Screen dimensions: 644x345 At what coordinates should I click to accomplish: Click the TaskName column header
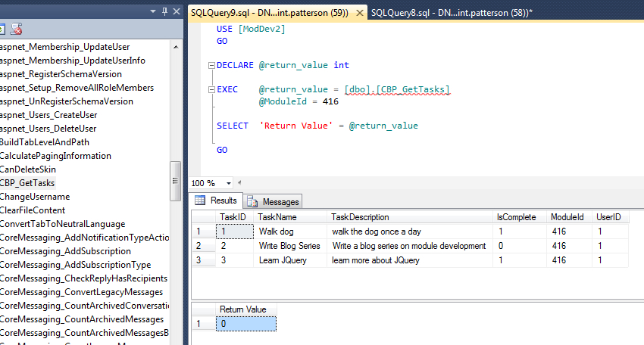[290, 217]
